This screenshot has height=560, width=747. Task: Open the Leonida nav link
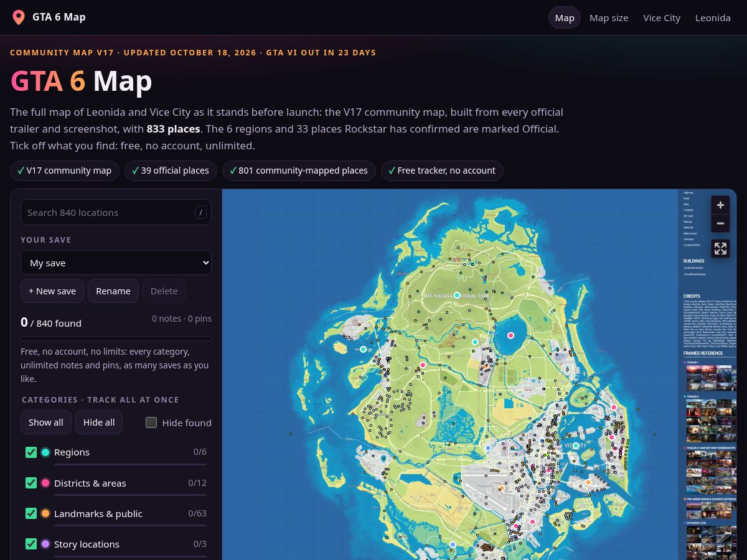point(713,17)
